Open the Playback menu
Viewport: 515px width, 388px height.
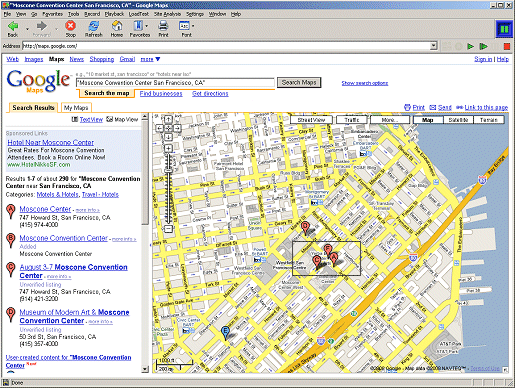114,14
